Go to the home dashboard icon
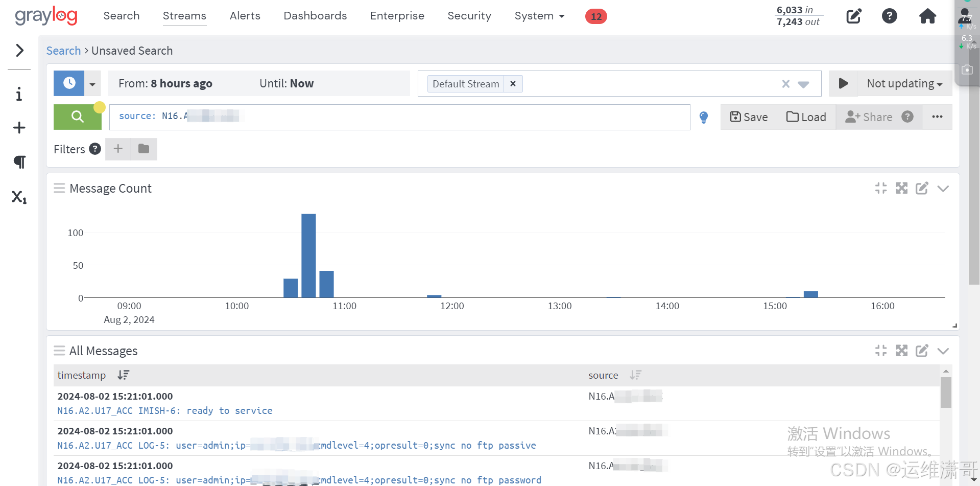This screenshot has width=980, height=486. [927, 16]
